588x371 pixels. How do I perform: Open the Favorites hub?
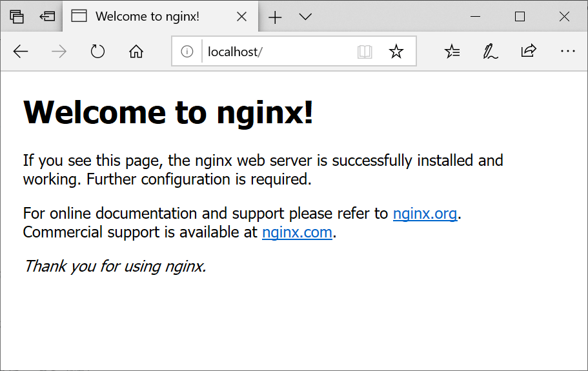click(452, 52)
